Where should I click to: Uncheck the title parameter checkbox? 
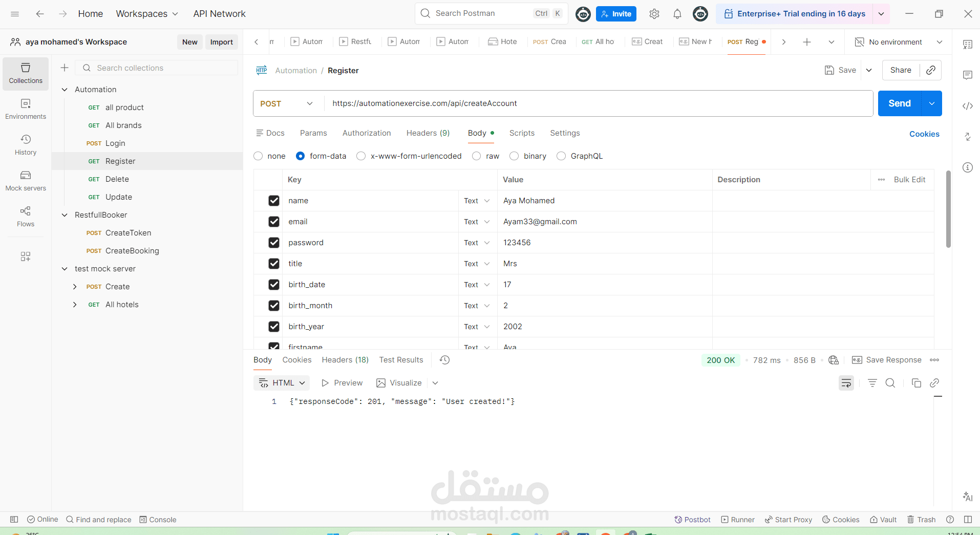coord(274,264)
